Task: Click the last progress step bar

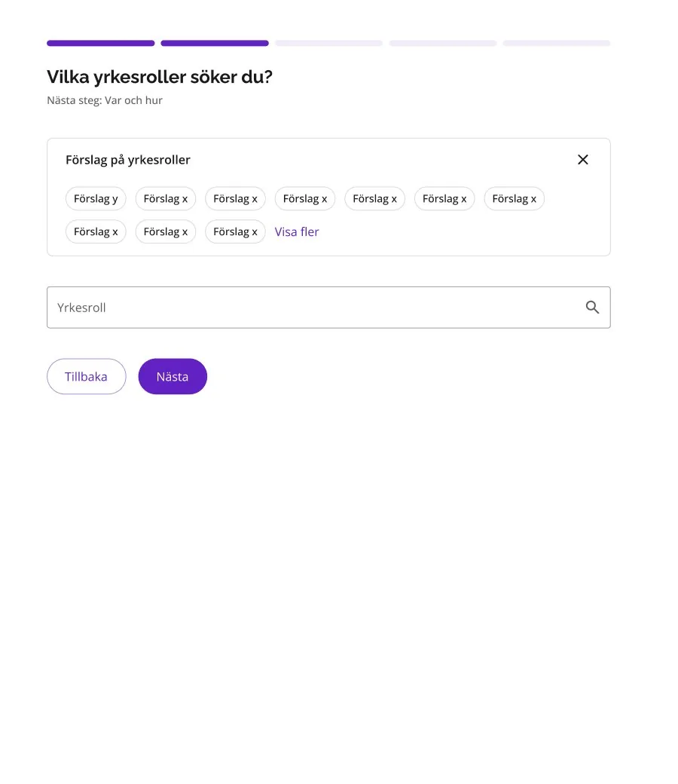Action: pyautogui.click(x=557, y=43)
